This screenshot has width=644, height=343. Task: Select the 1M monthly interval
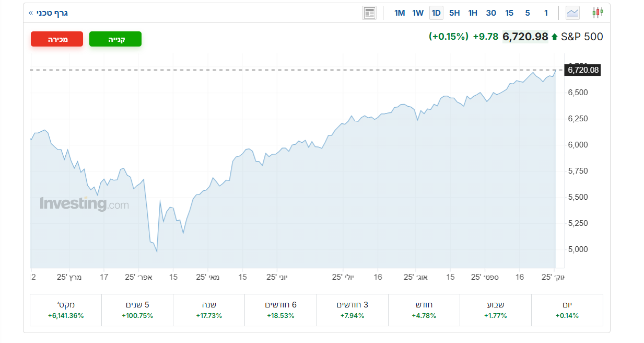400,13
